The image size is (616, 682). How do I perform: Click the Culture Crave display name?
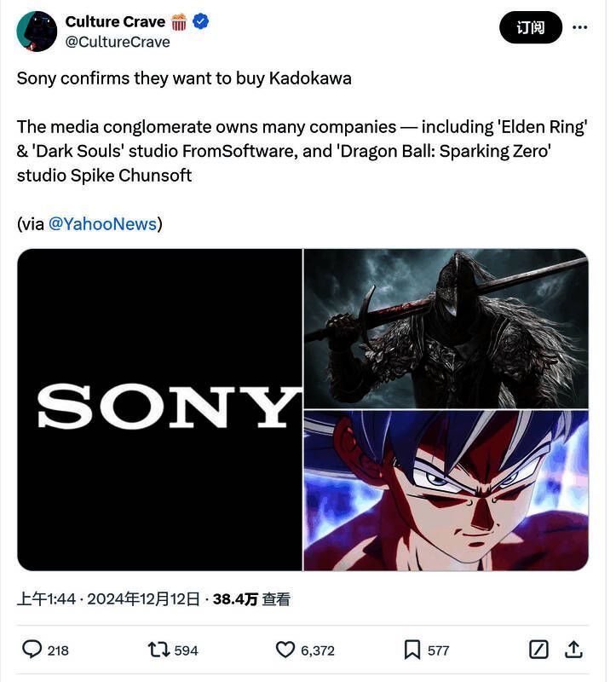pos(115,21)
